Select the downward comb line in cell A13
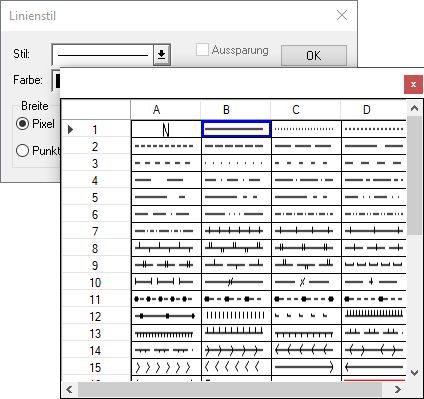424x399 pixels. click(166, 333)
